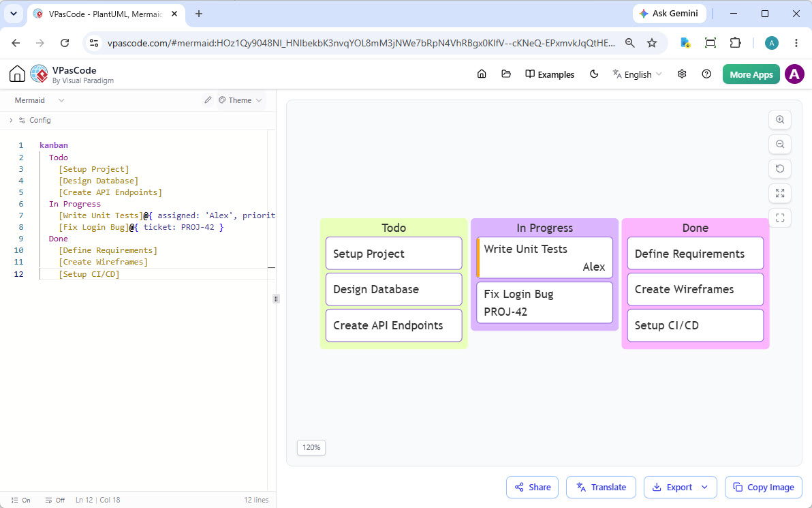
Task: Select the Write Unit Tests card
Action: click(x=544, y=258)
